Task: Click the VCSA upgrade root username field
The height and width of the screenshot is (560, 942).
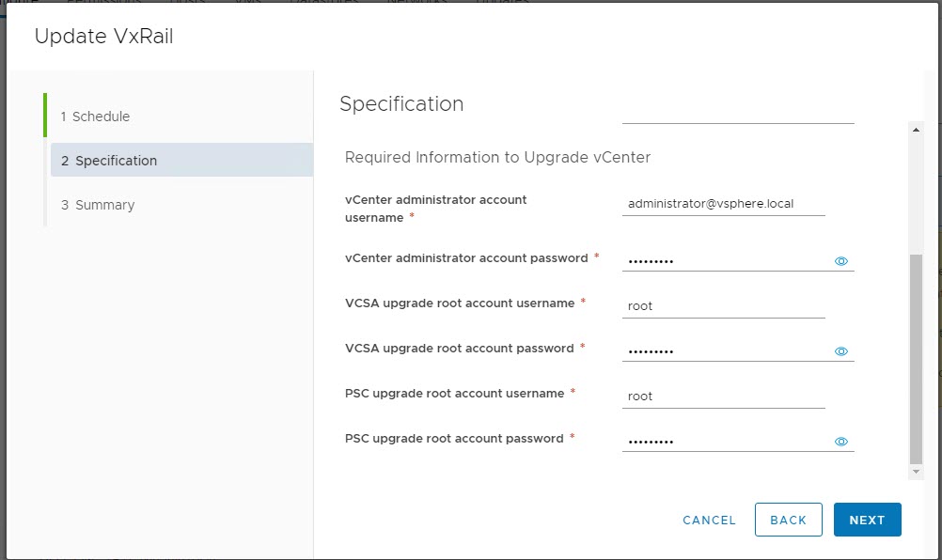Action: click(x=723, y=305)
